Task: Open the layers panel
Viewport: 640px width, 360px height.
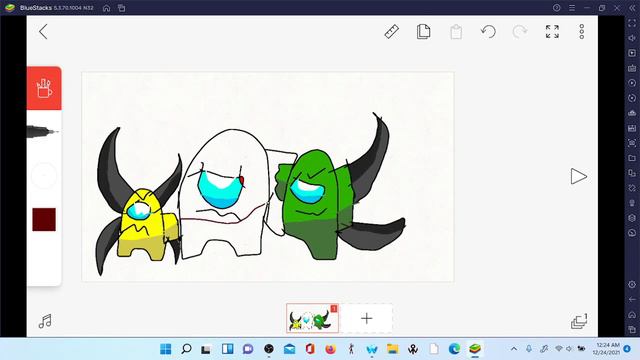Action: (579, 321)
